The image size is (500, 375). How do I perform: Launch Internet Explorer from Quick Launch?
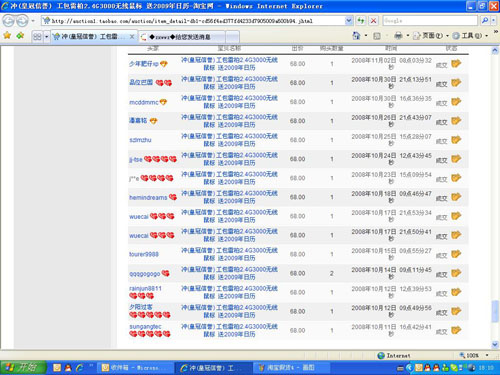click(x=79, y=368)
